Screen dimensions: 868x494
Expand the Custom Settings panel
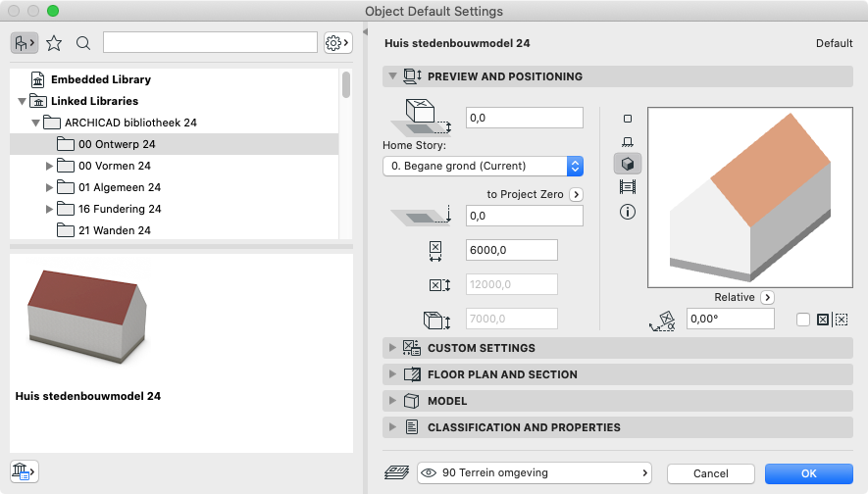point(617,348)
